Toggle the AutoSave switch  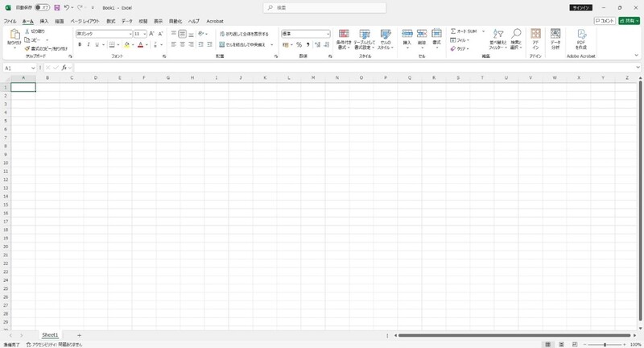(42, 7)
